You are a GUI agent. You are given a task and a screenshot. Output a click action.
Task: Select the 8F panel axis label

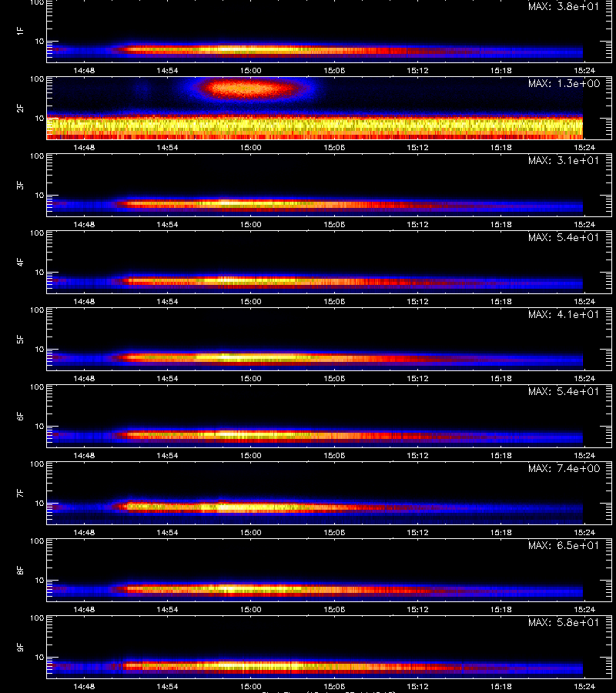coord(20,570)
